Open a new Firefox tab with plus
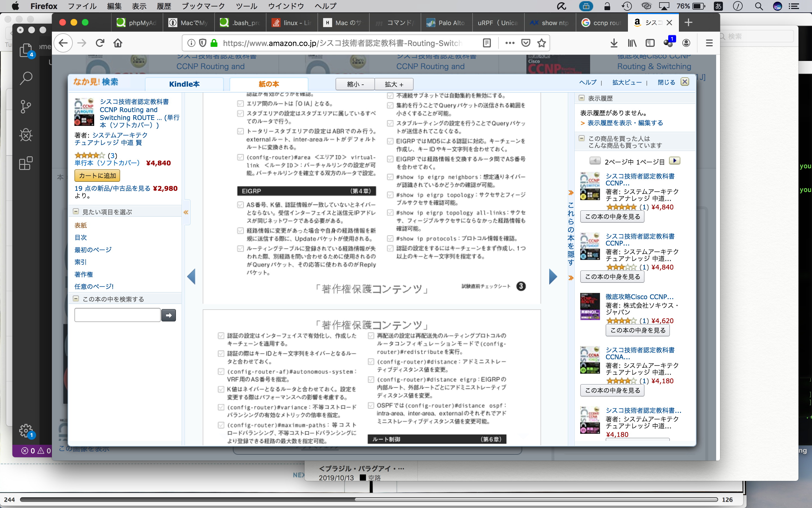The height and width of the screenshot is (508, 812). [688, 23]
